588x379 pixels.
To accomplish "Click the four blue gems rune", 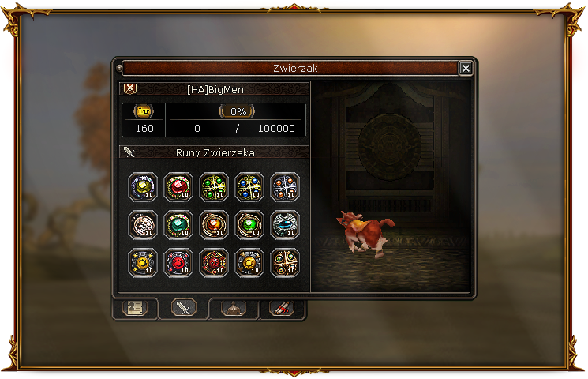I will click(x=249, y=187).
